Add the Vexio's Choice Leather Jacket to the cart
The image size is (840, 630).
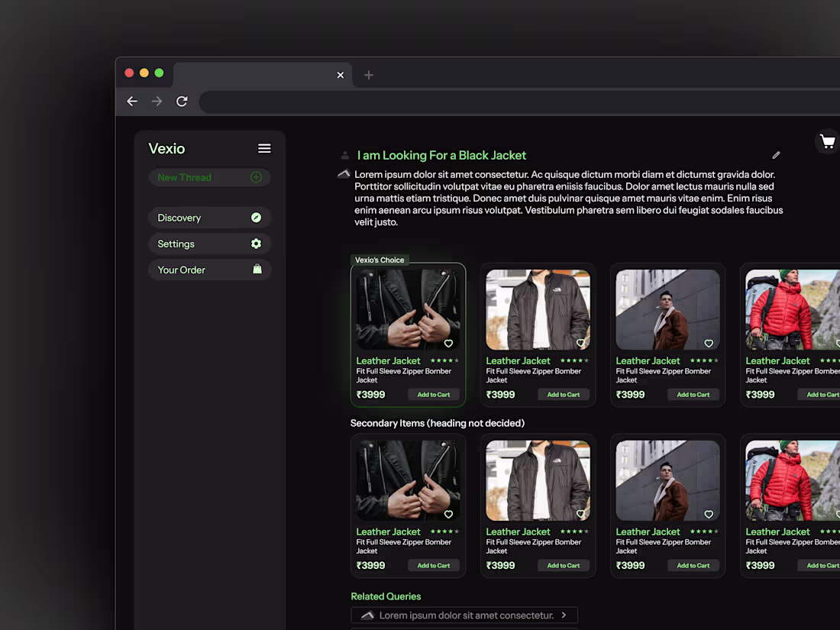coord(434,395)
